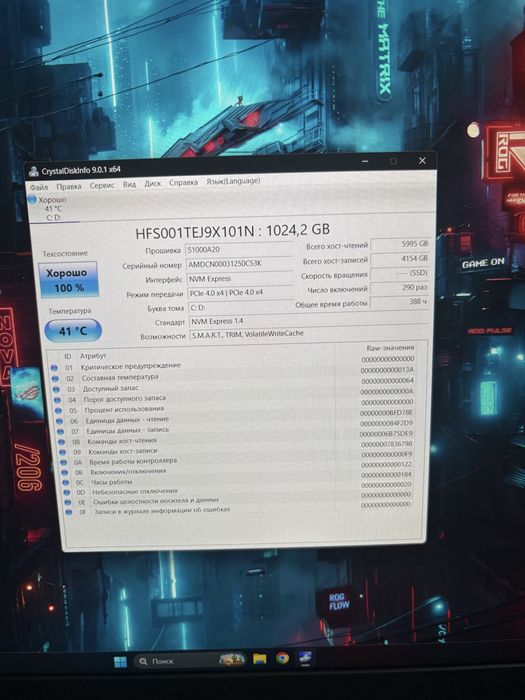Screen dimensions: 525x700
Task: Click the status dot for attribute 0C
Action: (66, 483)
